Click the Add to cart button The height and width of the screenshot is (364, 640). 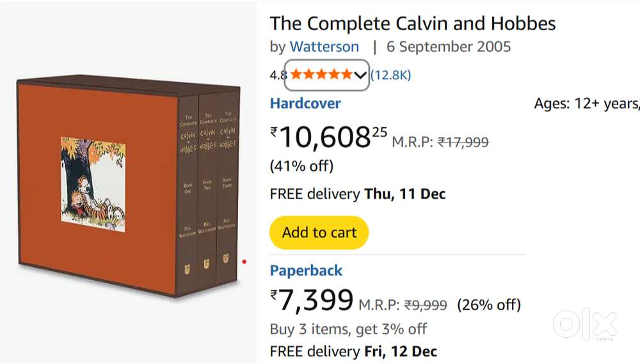(319, 232)
